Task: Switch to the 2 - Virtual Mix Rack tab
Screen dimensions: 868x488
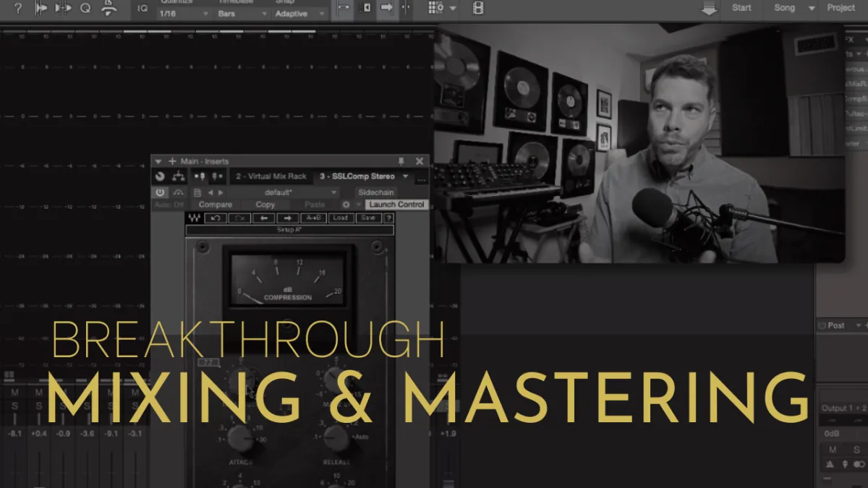Action: [271, 176]
